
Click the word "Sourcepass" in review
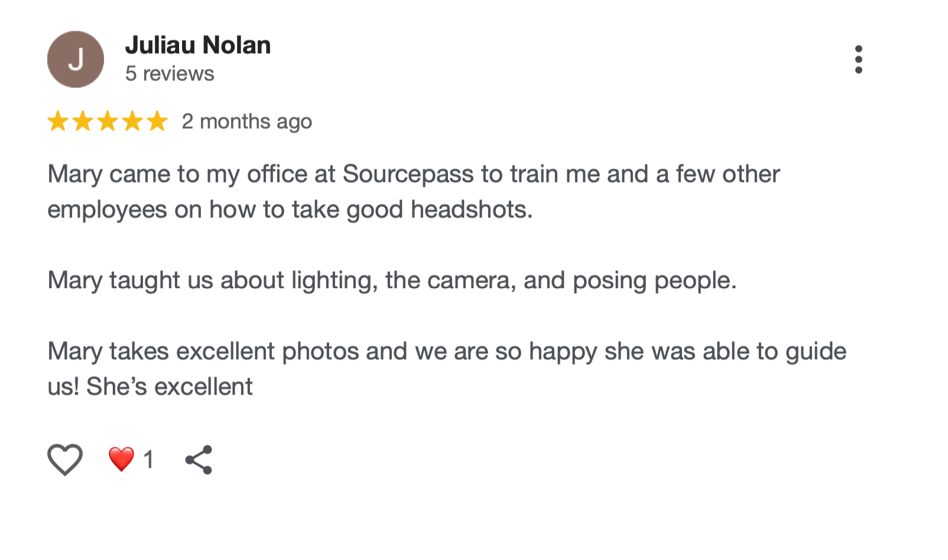point(408,174)
